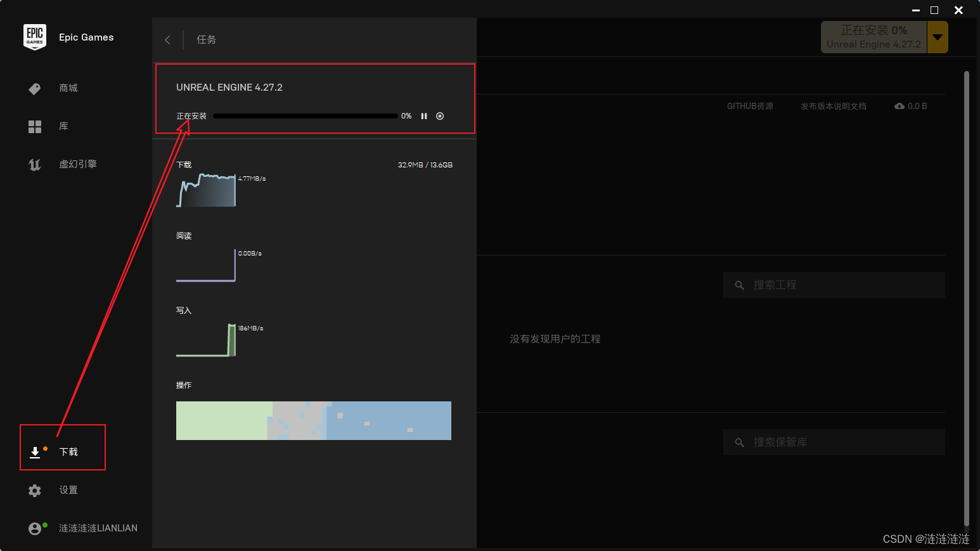This screenshot has height=551, width=980.
Task: Maximize the Epic Games launcher window
Action: point(934,10)
